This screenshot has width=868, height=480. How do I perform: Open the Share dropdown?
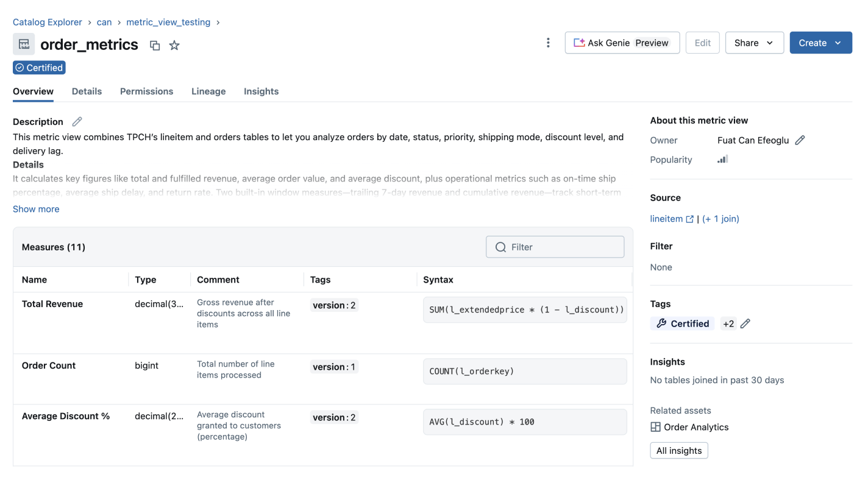(754, 43)
